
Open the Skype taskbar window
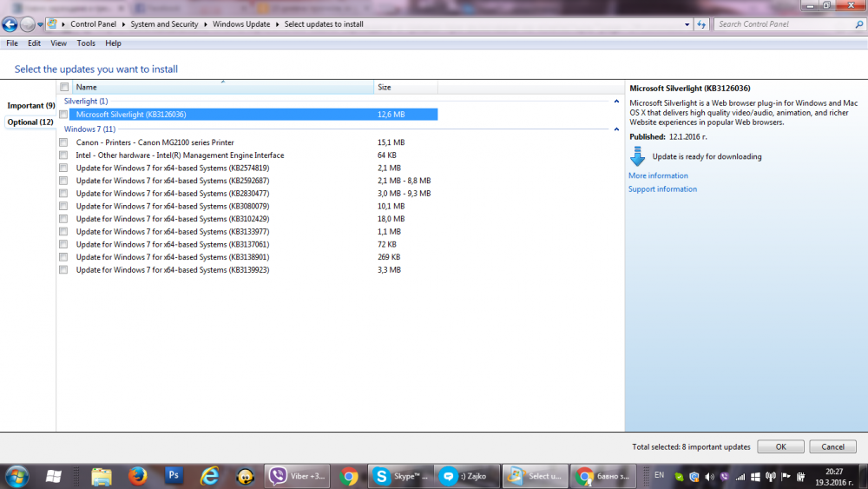pyautogui.click(x=402, y=476)
